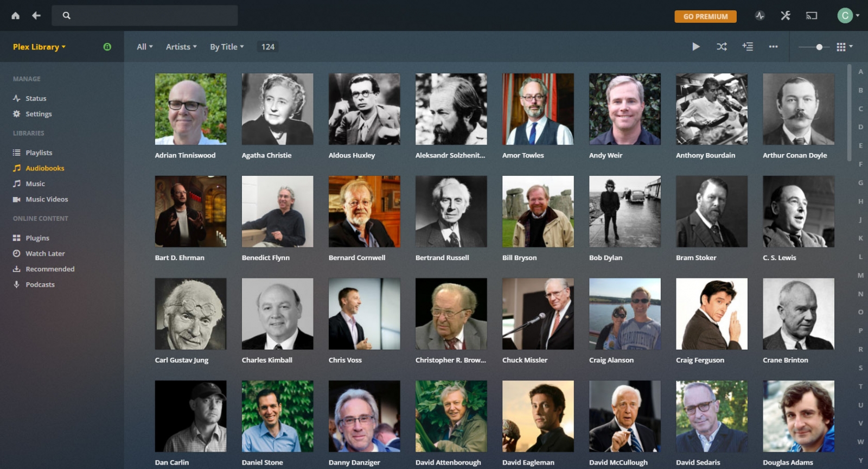Open Aldous Huxley artist thumbnail
Screen dimensions: 868x469
coord(365,109)
